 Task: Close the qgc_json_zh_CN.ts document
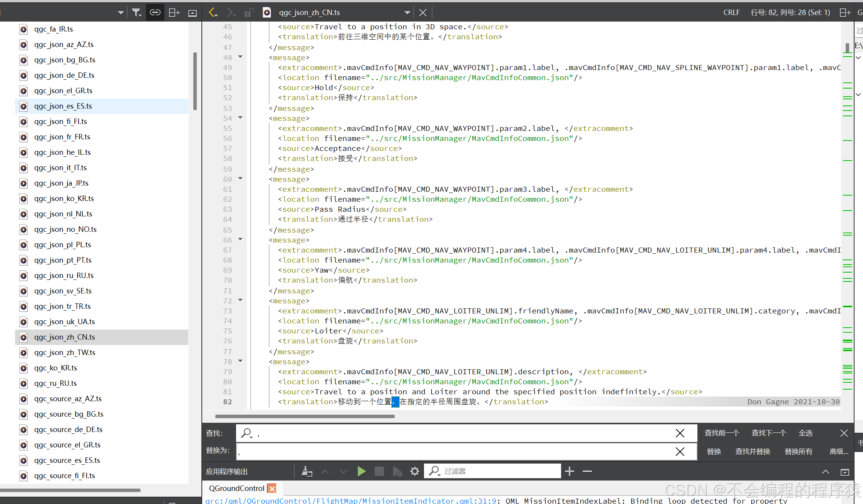pos(422,13)
